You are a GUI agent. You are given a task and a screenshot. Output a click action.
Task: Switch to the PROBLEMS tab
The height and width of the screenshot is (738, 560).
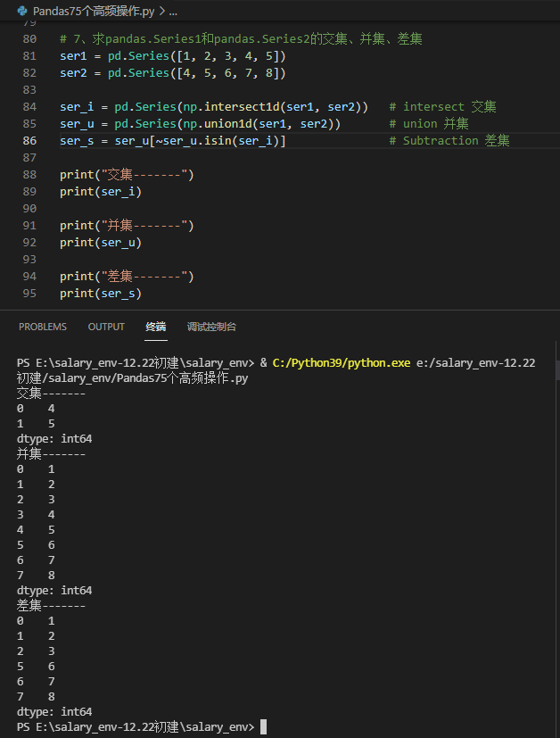(43, 327)
